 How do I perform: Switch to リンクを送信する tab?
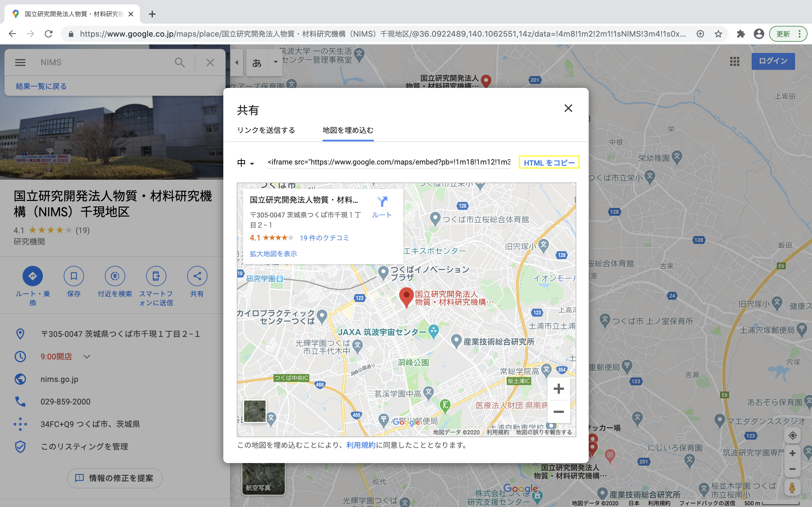click(x=266, y=130)
